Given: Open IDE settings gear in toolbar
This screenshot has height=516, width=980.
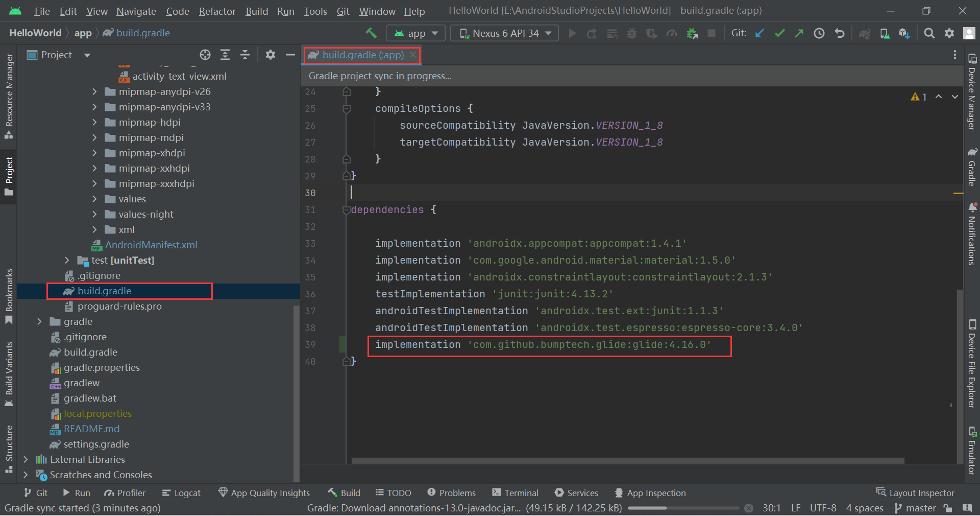Looking at the screenshot, I should point(949,33).
